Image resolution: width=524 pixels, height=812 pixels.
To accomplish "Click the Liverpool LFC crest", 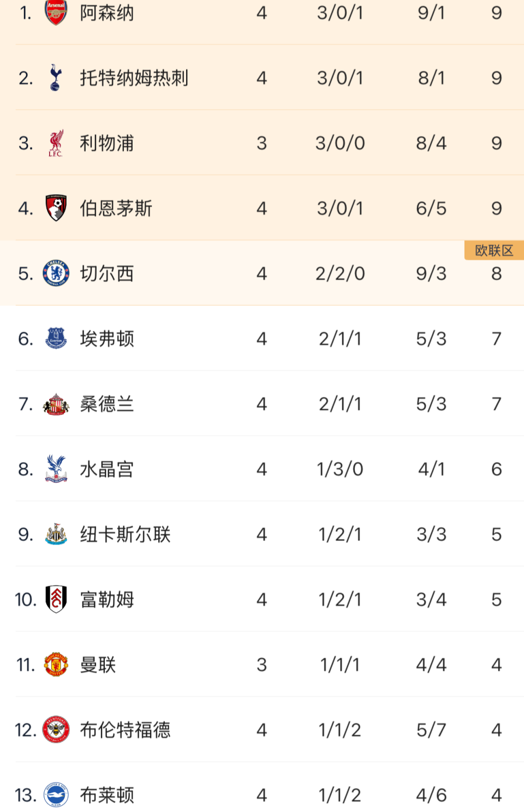I will 56,143.
